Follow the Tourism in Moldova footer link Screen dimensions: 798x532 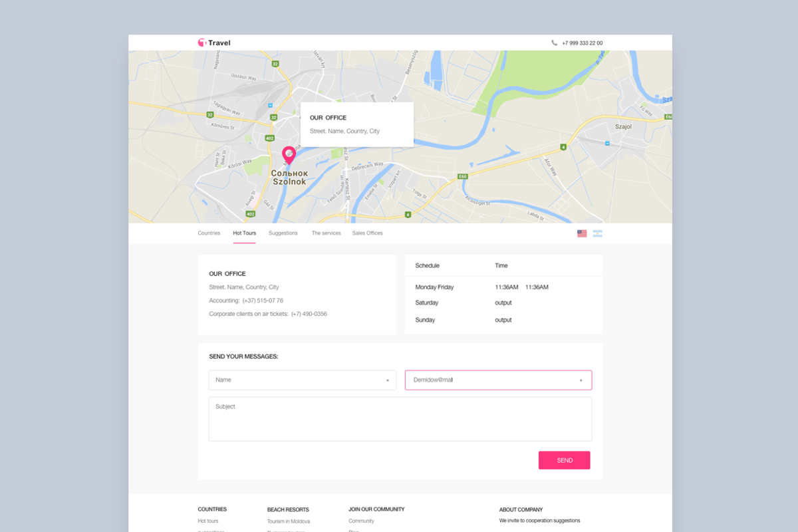289,521
